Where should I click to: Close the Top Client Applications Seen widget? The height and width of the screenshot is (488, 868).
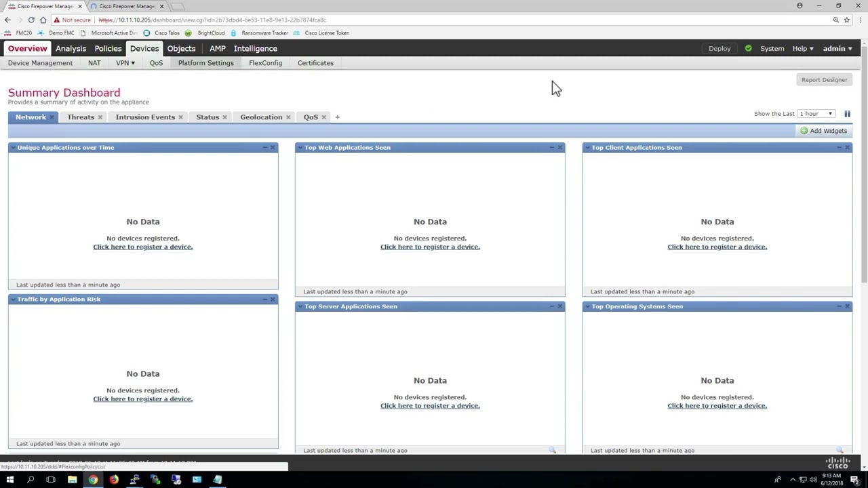click(847, 148)
